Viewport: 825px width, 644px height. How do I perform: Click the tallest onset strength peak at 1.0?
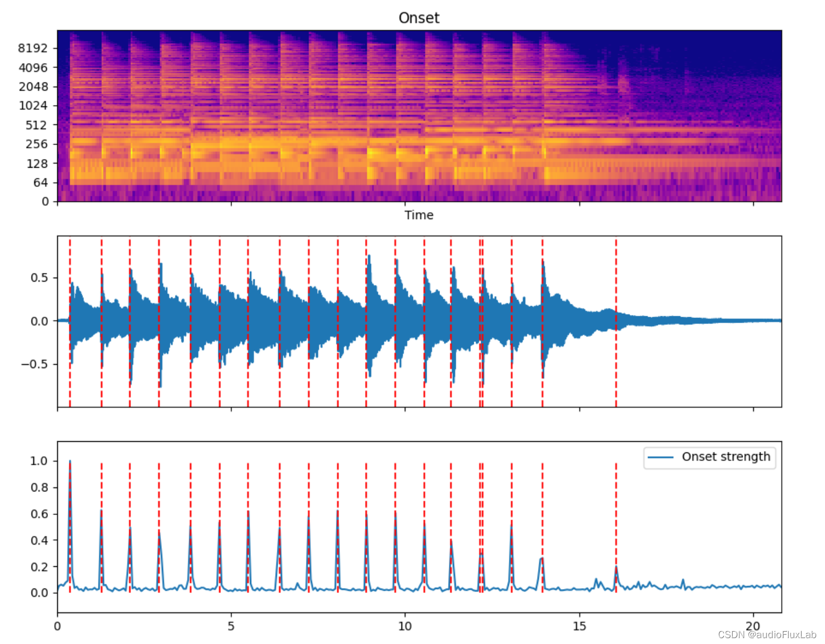(70, 461)
